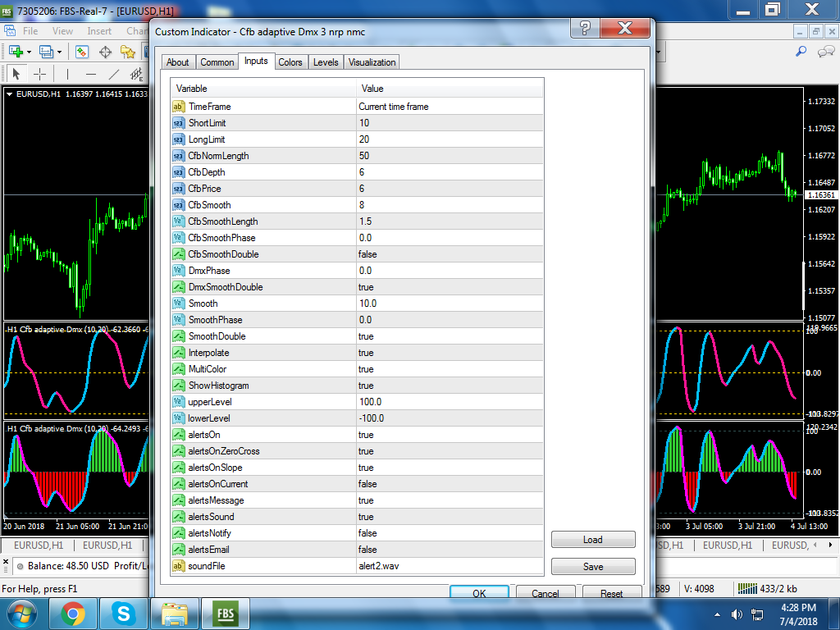Click the Cancel button
The height and width of the screenshot is (630, 840).
546,592
